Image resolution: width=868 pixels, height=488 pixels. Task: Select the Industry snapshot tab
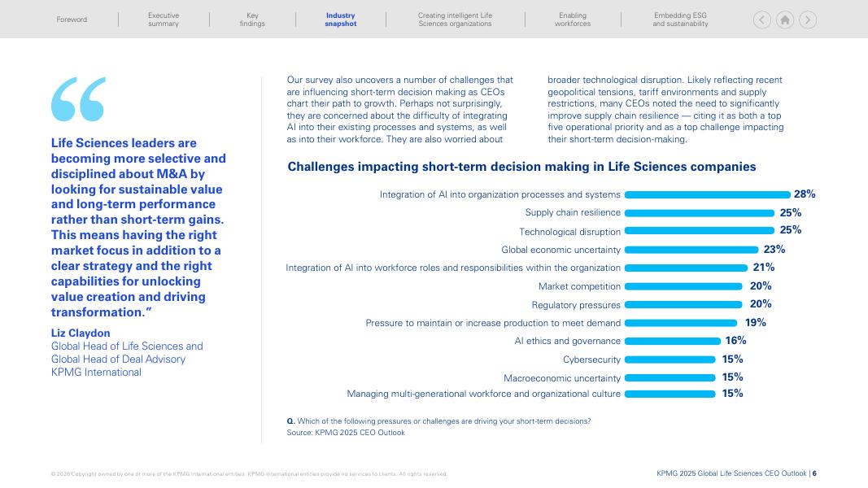[x=341, y=20]
